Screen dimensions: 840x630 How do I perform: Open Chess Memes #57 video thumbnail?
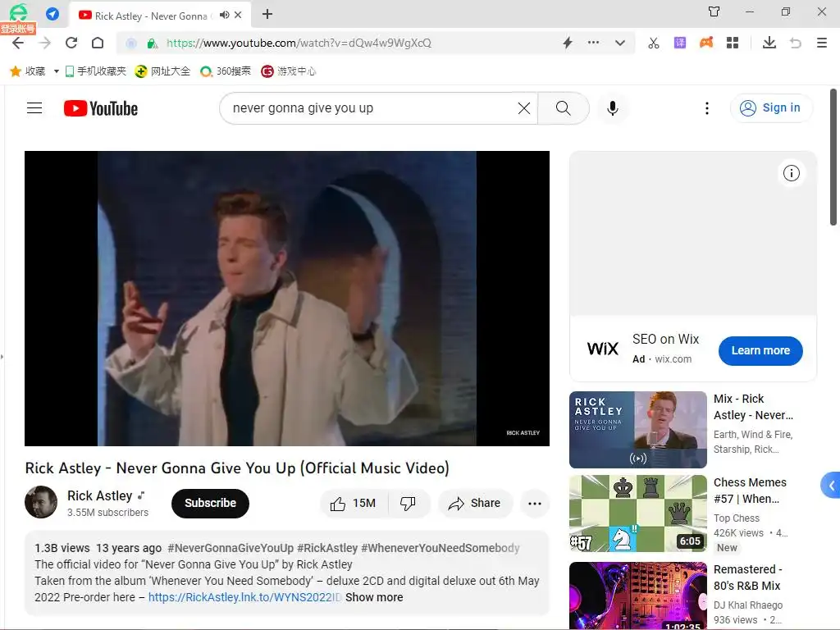(x=638, y=514)
